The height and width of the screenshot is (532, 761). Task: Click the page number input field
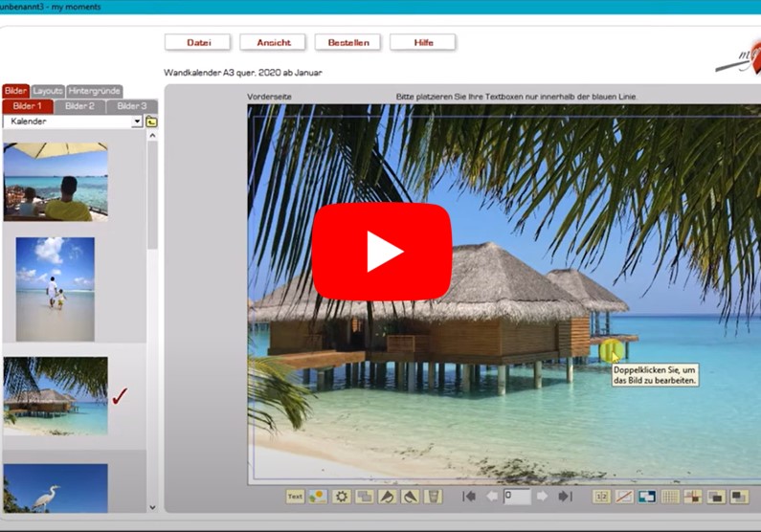point(517,497)
